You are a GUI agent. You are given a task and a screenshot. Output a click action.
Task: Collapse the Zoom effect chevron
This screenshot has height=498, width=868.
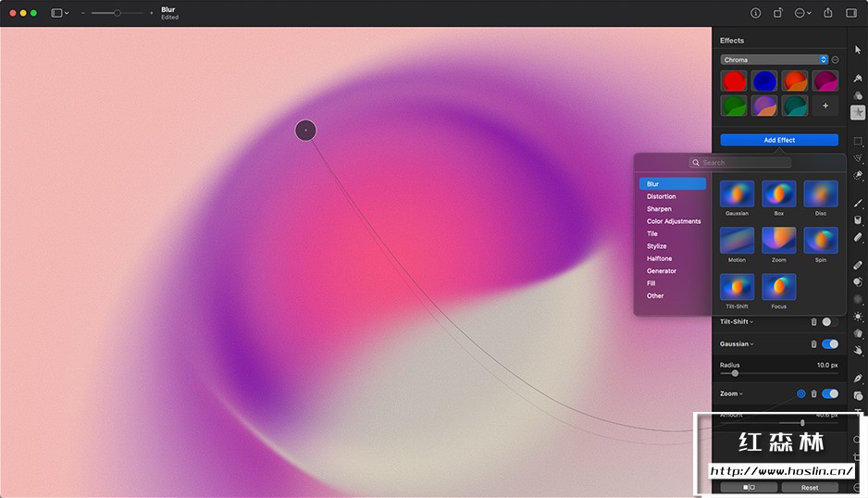coord(741,393)
